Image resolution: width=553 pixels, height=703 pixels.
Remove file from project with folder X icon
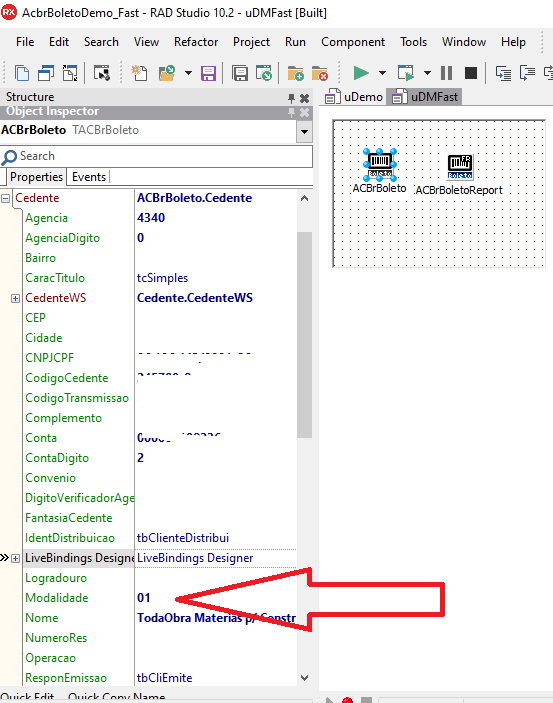click(320, 73)
